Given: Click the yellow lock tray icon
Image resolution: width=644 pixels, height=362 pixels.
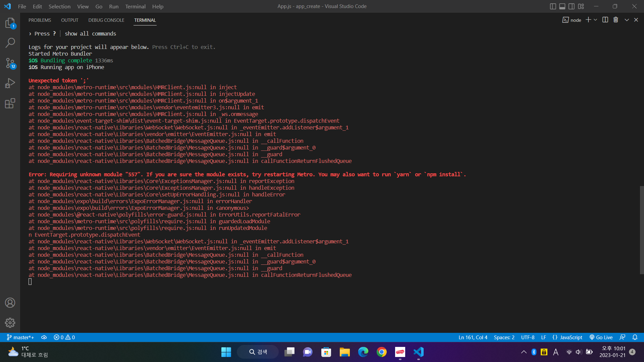Looking at the screenshot, I should (x=544, y=352).
